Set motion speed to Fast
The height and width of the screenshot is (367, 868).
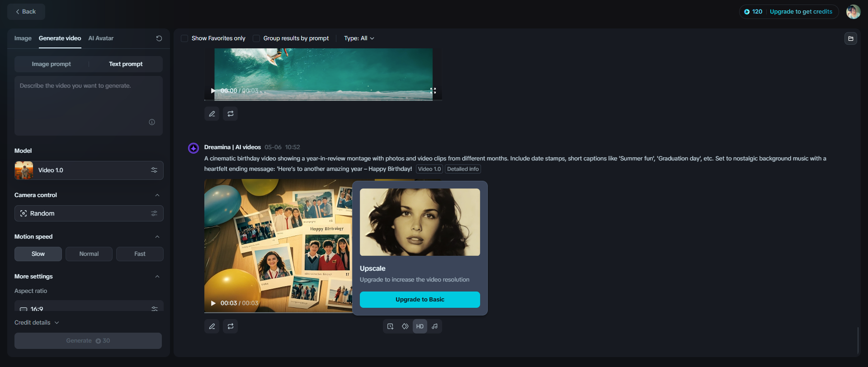tap(140, 254)
